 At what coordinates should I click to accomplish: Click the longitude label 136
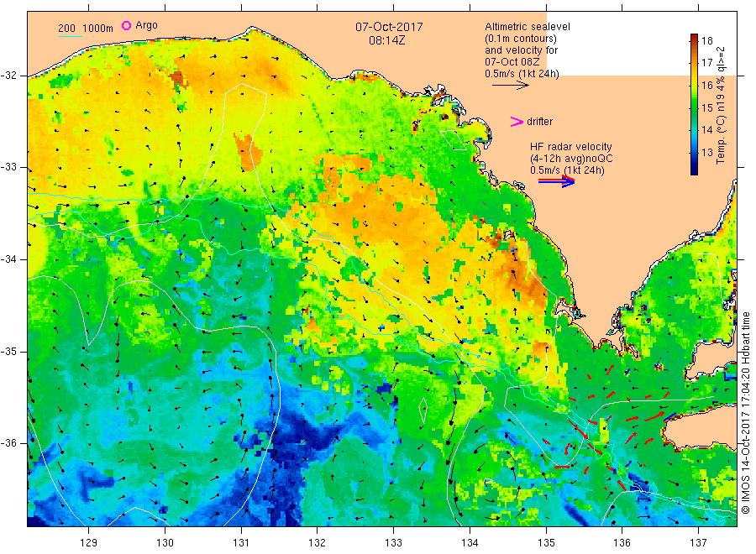point(622,543)
